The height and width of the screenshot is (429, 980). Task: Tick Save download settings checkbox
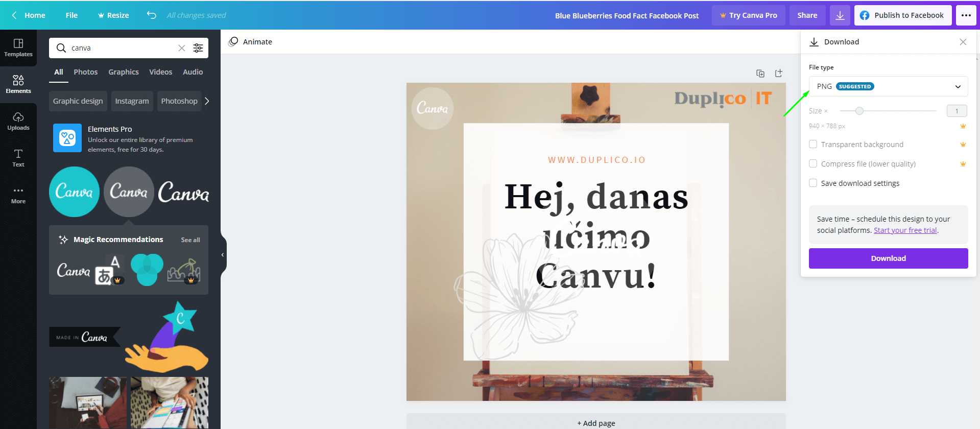pyautogui.click(x=813, y=183)
